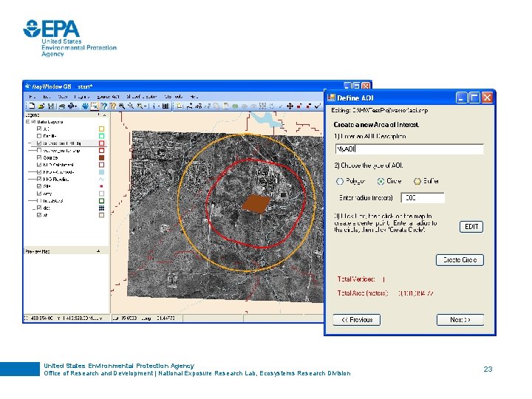This screenshot has height=399, width=532.
Task: Open the File menu in MapWindow
Action: pos(33,97)
